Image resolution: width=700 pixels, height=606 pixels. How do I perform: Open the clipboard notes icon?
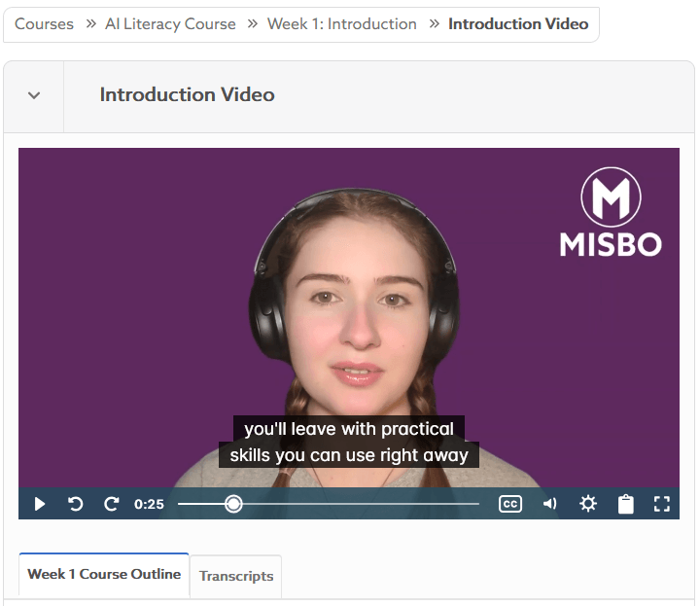coord(625,504)
